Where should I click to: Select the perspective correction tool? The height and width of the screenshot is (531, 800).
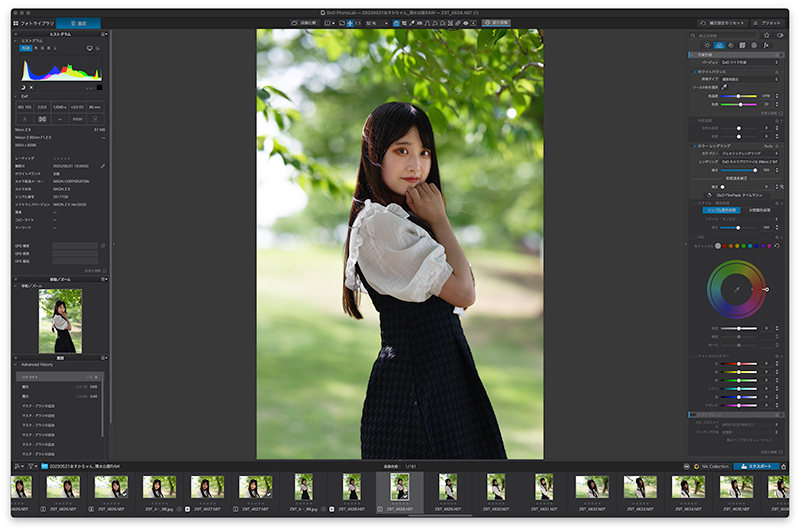[427, 23]
